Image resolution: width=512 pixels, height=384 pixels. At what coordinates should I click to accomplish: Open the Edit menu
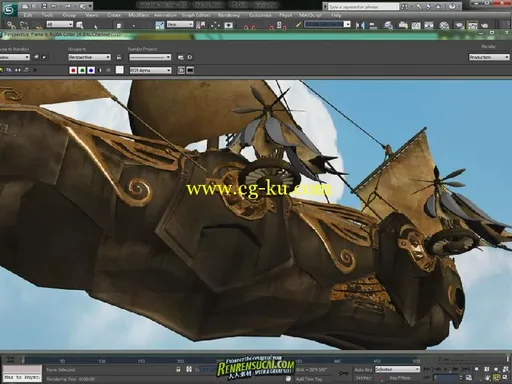pyautogui.click(x=28, y=15)
